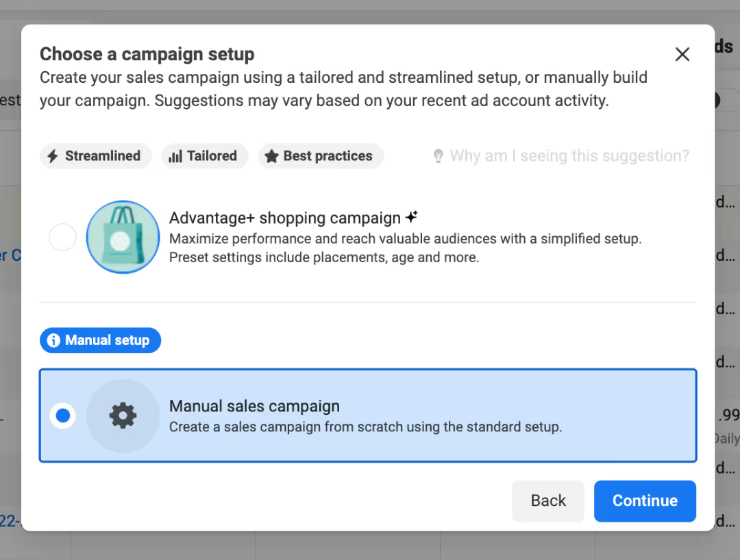Click the star icon on Best practices chip
Screen dimensions: 740x560
pyautogui.click(x=271, y=156)
